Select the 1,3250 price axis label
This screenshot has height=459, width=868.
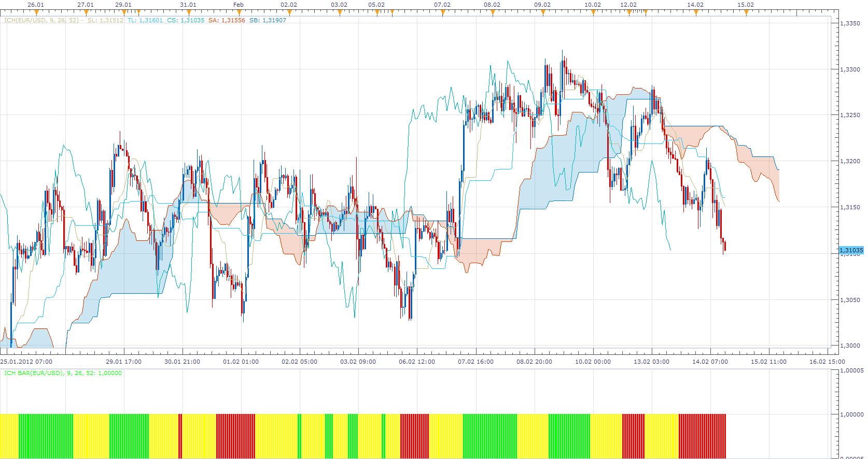tap(850, 115)
